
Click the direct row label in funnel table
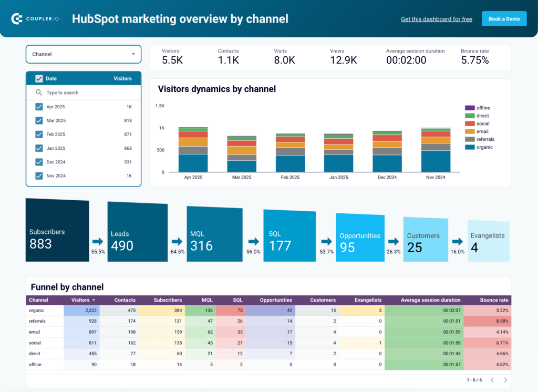[34, 354]
